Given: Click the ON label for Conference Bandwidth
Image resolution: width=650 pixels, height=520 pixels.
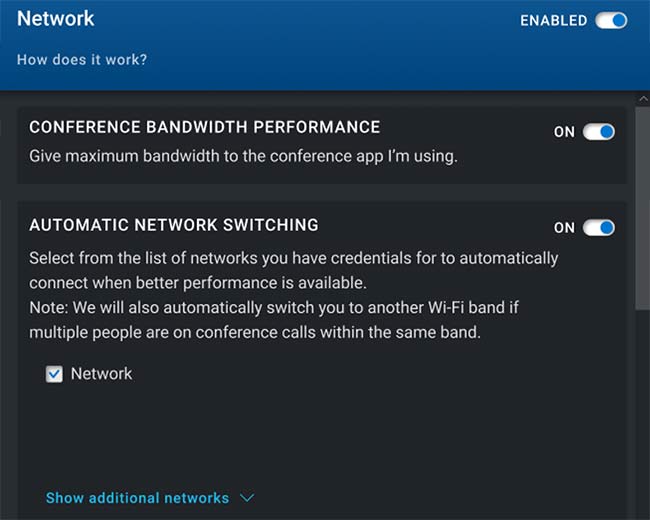Looking at the screenshot, I should click(564, 132).
